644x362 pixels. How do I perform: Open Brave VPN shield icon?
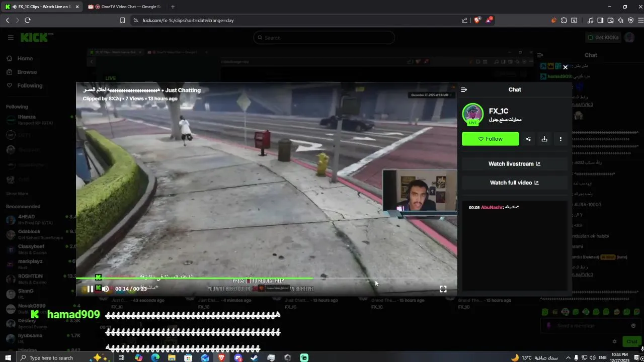[631, 20]
